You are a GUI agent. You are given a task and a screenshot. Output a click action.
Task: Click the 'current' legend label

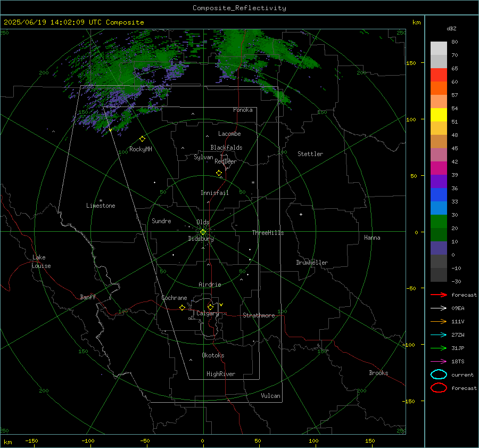click(462, 375)
